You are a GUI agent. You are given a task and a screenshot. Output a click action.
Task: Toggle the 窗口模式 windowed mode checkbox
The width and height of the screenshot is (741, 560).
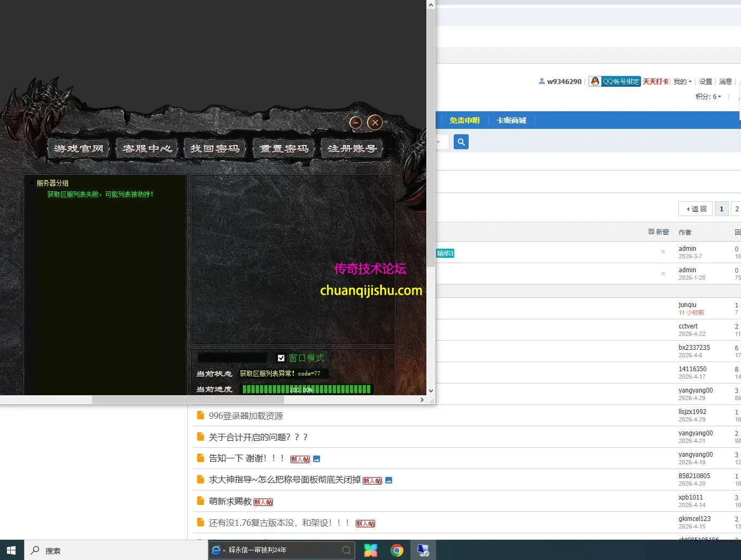[x=281, y=358]
